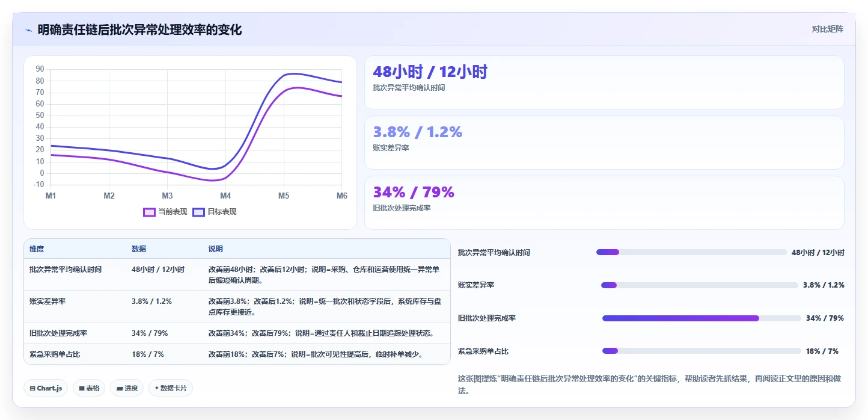This screenshot has width=868, height=420.
Task: Click table cell 旧批次处理完成率
Action: (58, 333)
